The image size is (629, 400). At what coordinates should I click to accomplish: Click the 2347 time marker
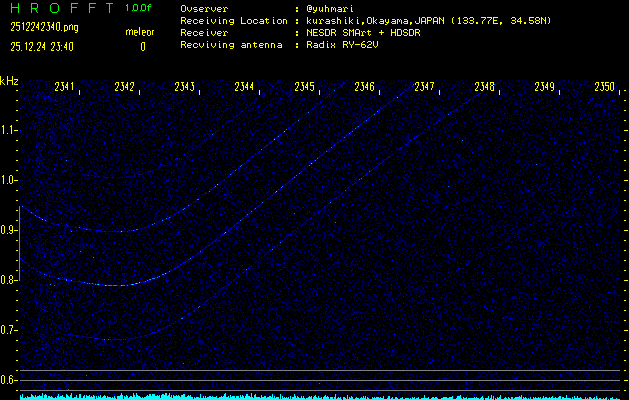(x=424, y=87)
